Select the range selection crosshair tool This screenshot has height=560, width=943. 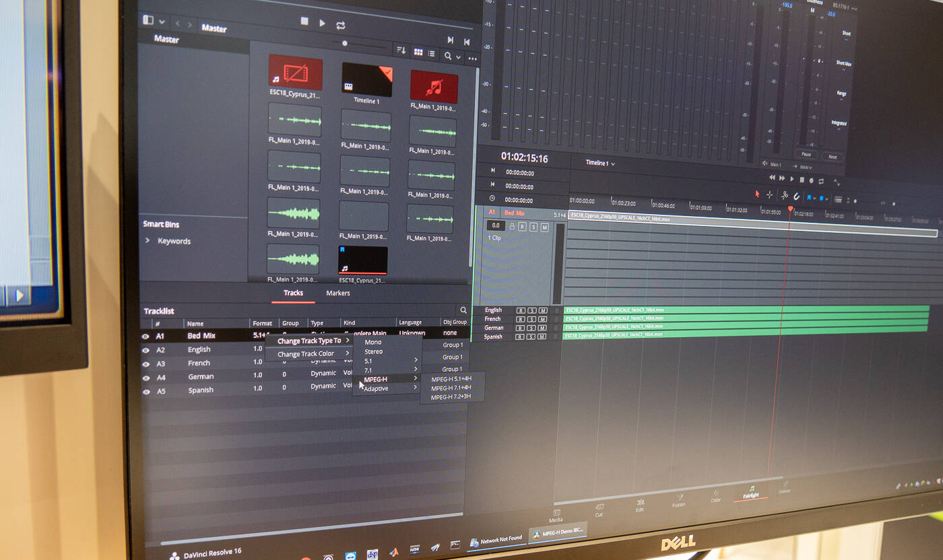point(770,195)
